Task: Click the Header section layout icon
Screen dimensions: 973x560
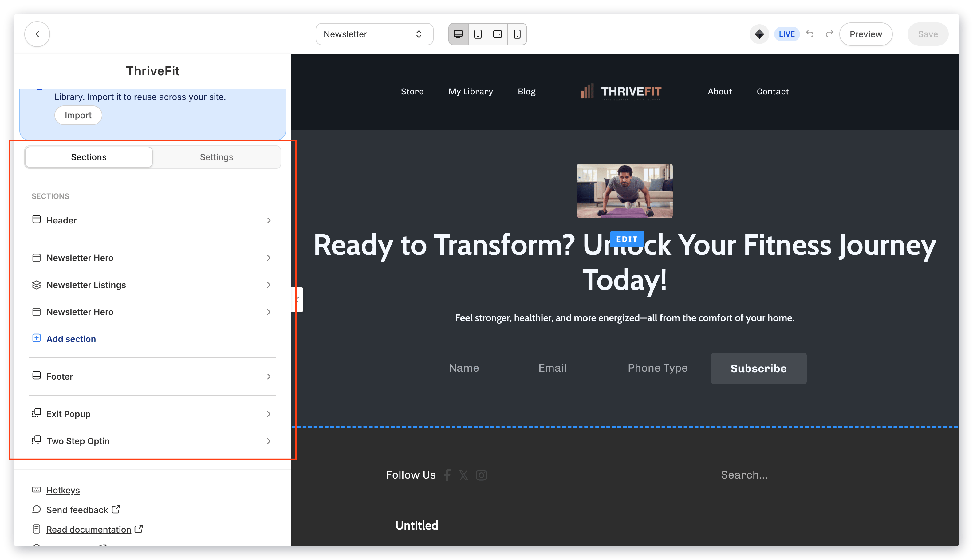Action: [x=37, y=219]
